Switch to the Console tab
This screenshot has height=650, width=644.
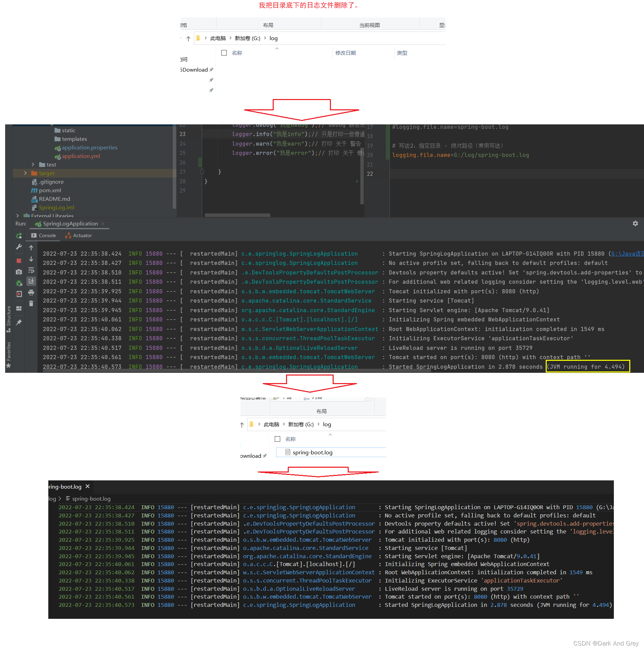(x=44, y=235)
